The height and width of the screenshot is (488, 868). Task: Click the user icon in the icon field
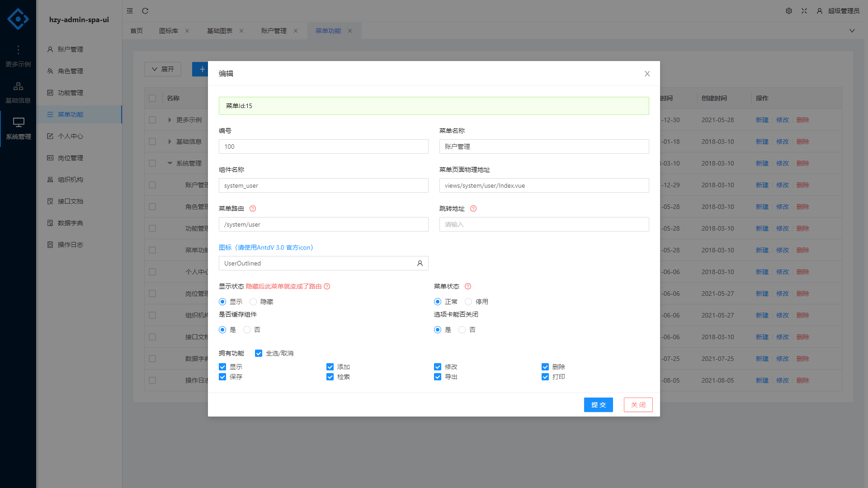[420, 263]
